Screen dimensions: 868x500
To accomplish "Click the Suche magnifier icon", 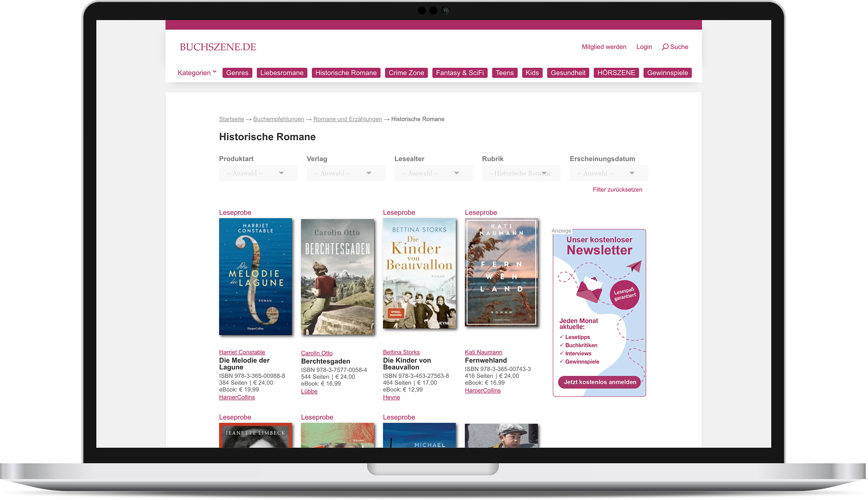I will pyautogui.click(x=665, y=47).
